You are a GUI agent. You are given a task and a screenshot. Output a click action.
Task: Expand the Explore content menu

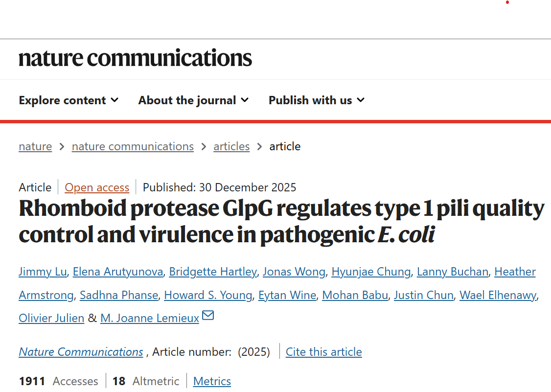click(x=69, y=100)
